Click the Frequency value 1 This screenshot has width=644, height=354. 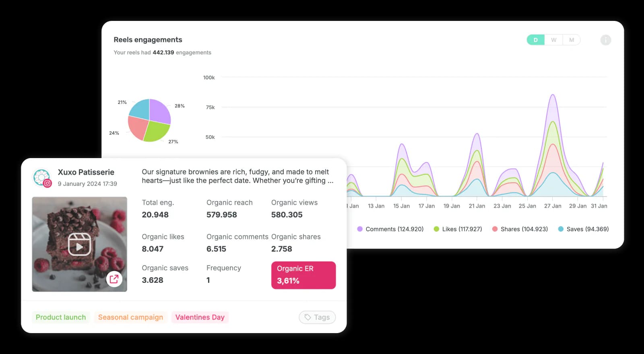(208, 280)
